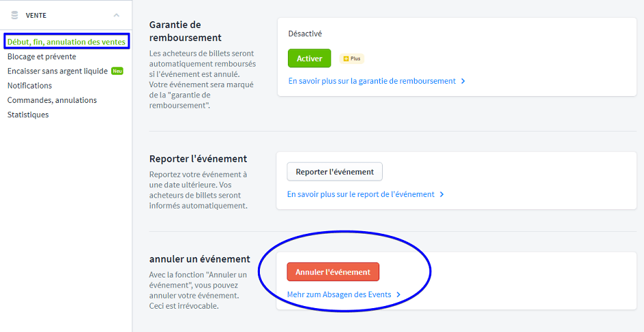Click the yellow Plus badge

point(352,59)
